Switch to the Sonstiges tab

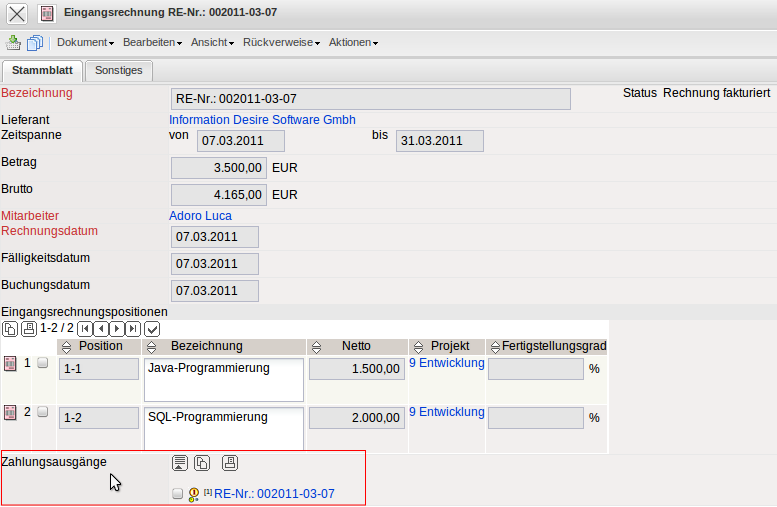coord(118,70)
